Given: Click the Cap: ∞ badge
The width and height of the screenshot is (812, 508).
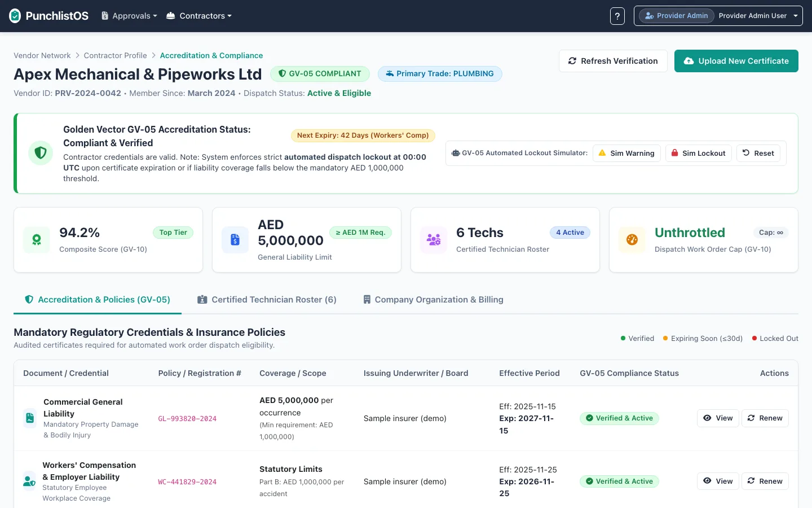Looking at the screenshot, I should coord(771,233).
